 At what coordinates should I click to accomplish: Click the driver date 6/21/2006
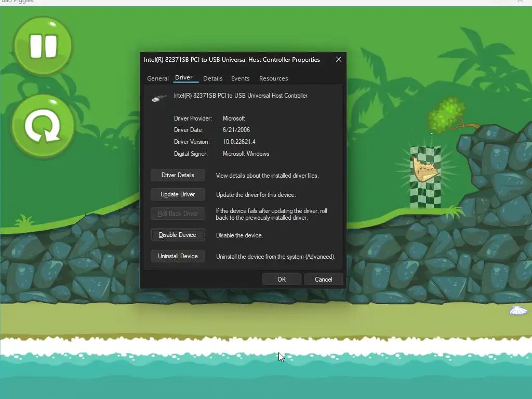pos(236,130)
